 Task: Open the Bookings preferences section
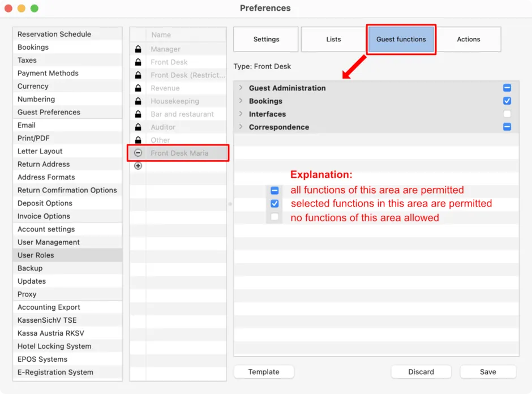(x=67, y=47)
